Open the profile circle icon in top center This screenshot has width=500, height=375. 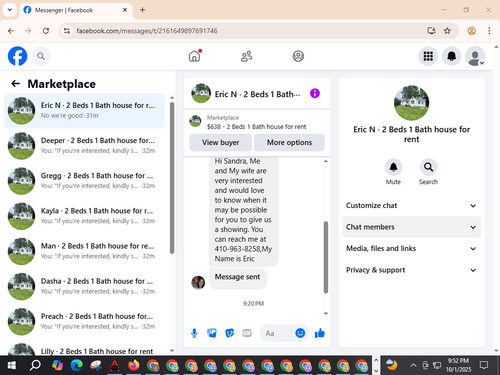pyautogui.click(x=298, y=56)
